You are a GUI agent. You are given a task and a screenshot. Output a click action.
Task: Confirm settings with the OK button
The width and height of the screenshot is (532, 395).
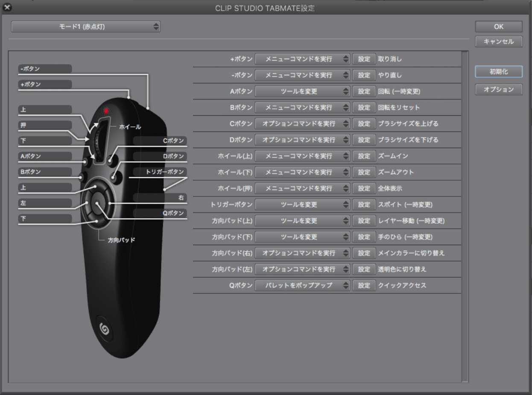coord(499,26)
